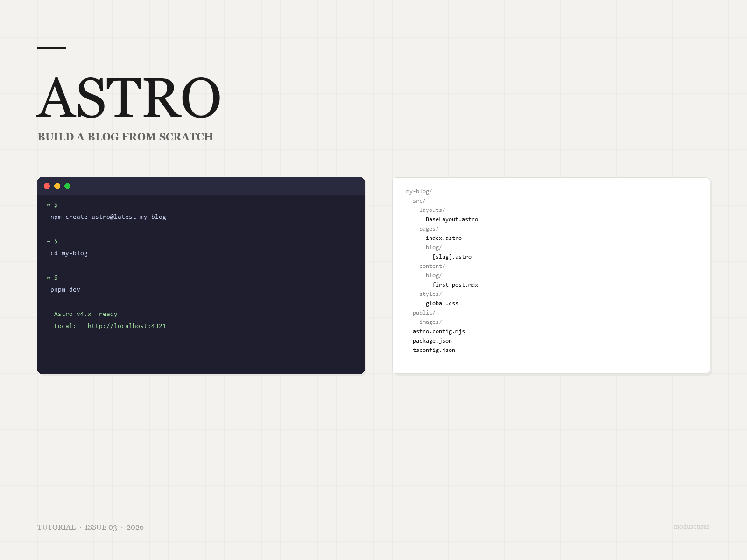Click the 'Astro v4.x ready' output line
The image size is (747, 560).
[86, 314]
